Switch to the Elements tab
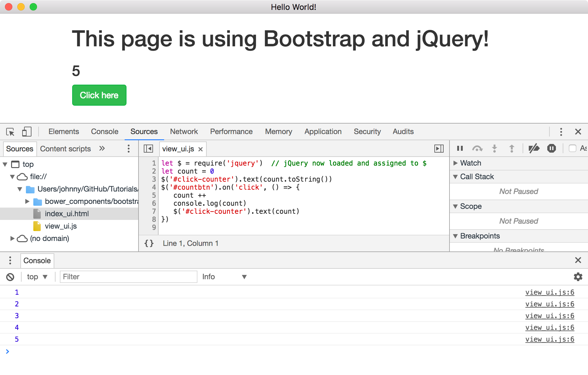 [64, 132]
